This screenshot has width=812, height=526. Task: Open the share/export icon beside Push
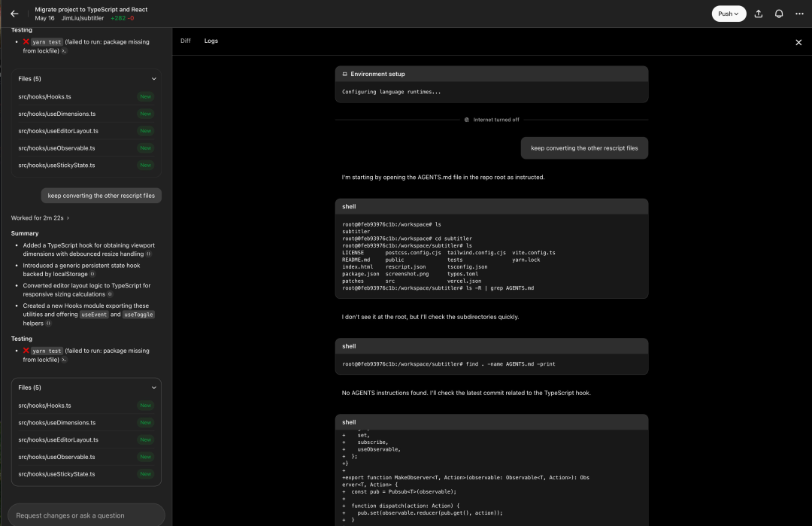tap(758, 14)
